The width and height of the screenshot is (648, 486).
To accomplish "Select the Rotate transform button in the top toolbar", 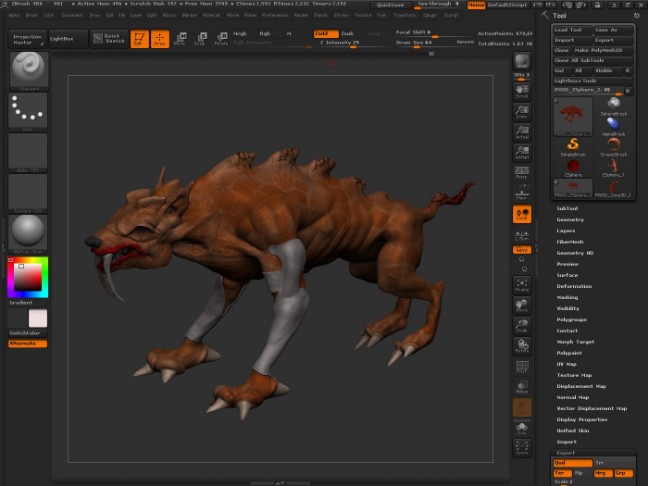I will tap(221, 39).
